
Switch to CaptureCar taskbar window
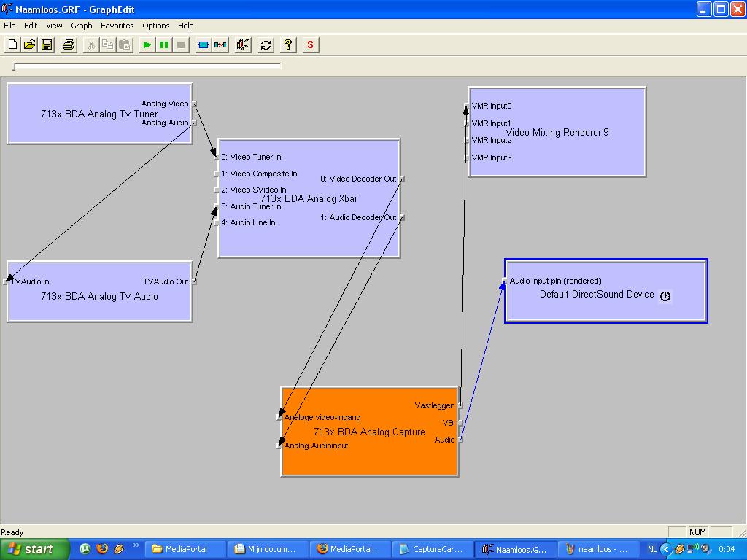point(431,549)
